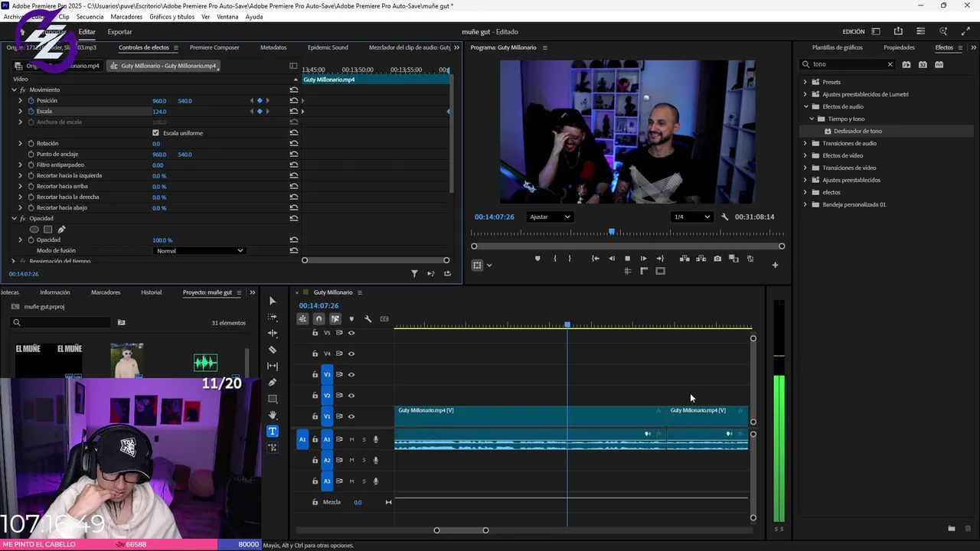Viewport: 980px width, 551px height.
Task: Open the Ventana menu
Action: pos(227,17)
